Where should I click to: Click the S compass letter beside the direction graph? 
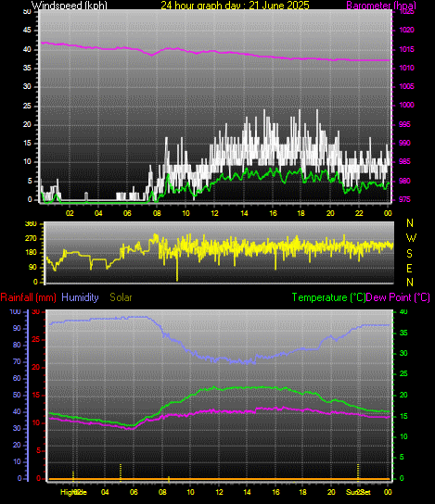[409, 254]
